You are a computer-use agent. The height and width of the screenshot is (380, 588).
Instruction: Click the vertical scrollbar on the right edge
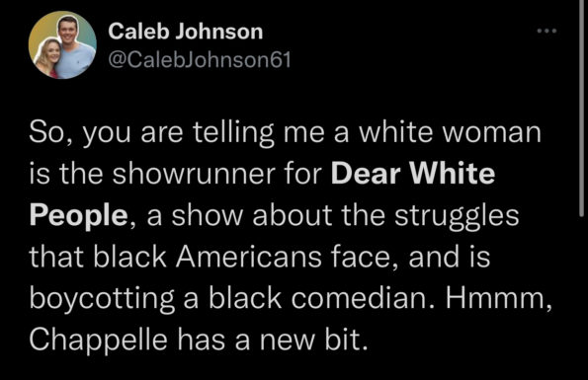coord(582,109)
